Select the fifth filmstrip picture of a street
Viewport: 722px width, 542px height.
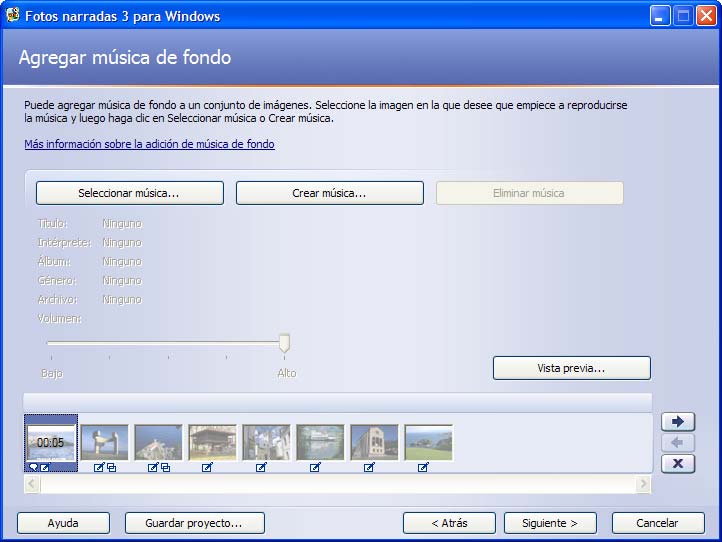[x=266, y=443]
